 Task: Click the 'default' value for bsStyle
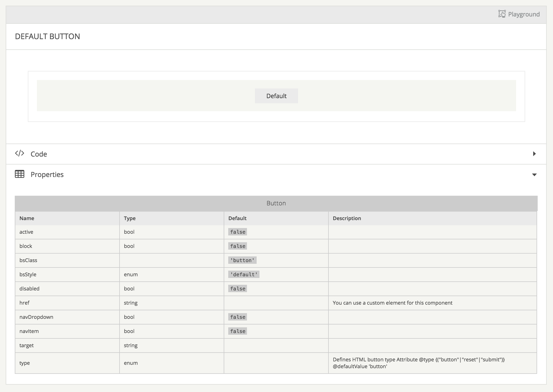click(244, 275)
